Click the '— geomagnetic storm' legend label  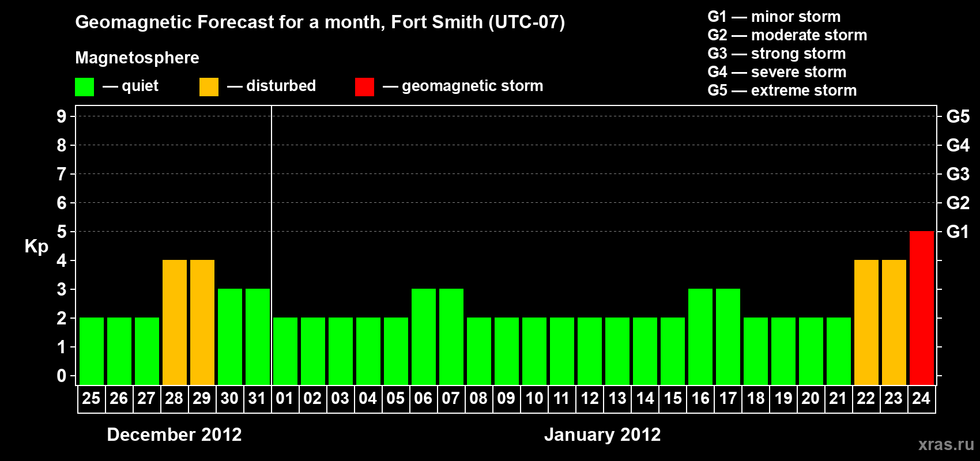point(463,86)
